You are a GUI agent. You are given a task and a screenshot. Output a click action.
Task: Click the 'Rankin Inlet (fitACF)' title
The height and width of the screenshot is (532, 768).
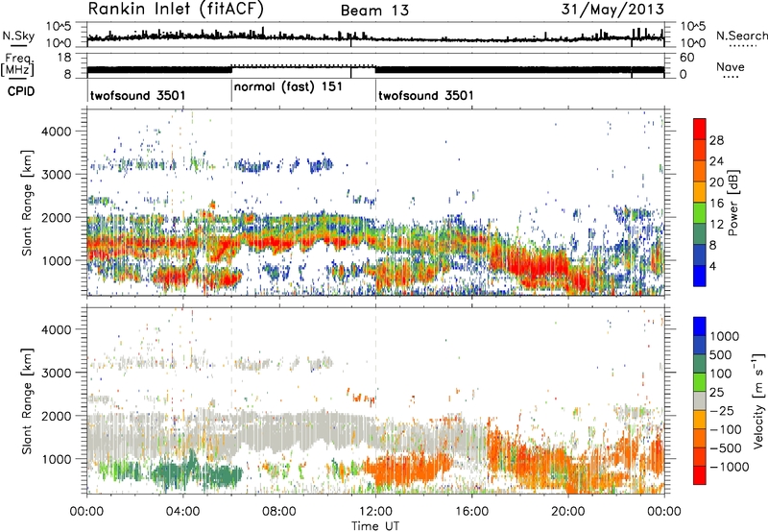click(176, 10)
